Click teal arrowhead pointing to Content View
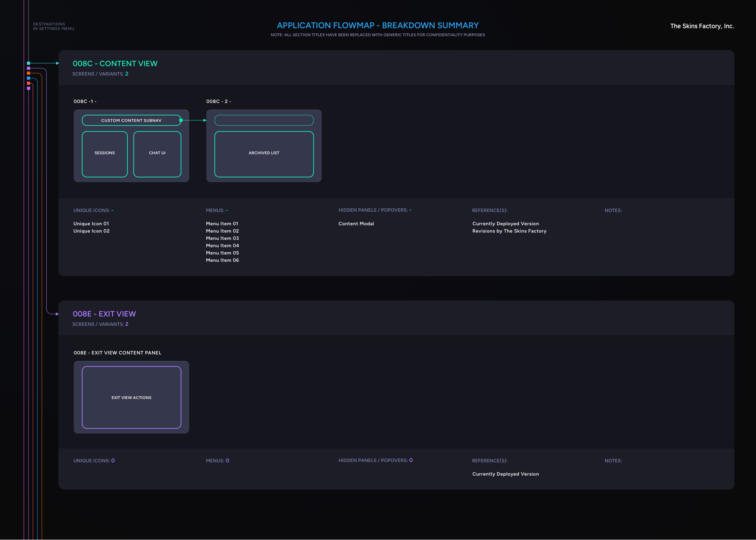 pyautogui.click(x=57, y=63)
